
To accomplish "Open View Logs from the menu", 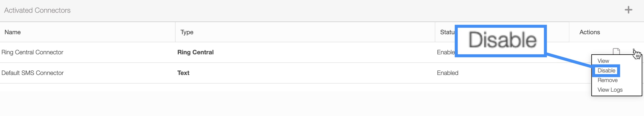I will 610,90.
